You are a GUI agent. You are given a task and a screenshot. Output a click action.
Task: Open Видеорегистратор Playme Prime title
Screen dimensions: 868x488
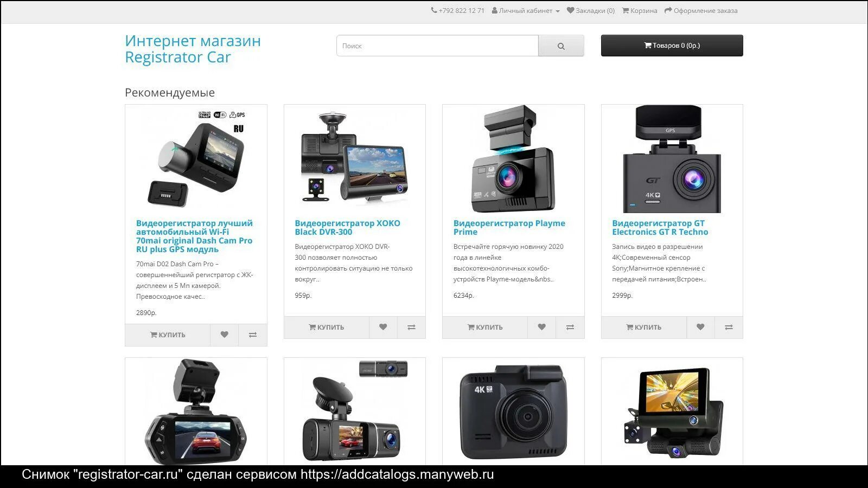pyautogui.click(x=509, y=228)
